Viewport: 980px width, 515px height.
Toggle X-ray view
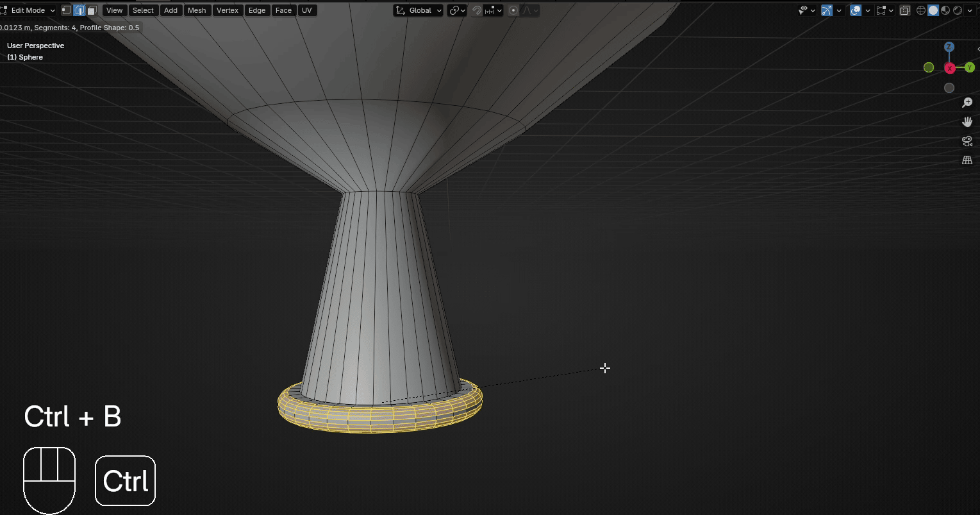tap(904, 10)
